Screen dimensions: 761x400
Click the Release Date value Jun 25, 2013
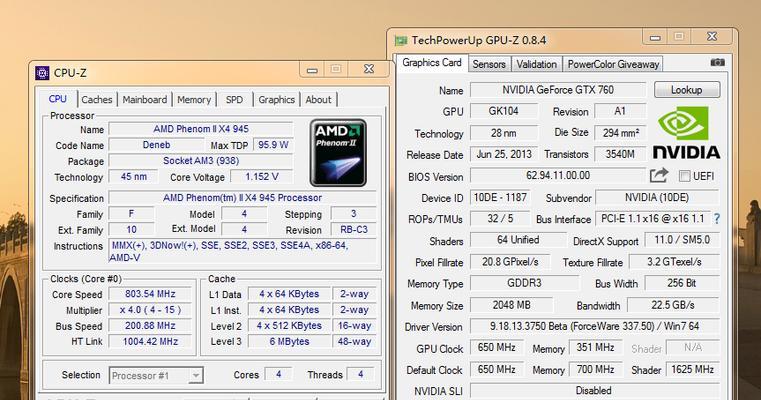click(504, 154)
